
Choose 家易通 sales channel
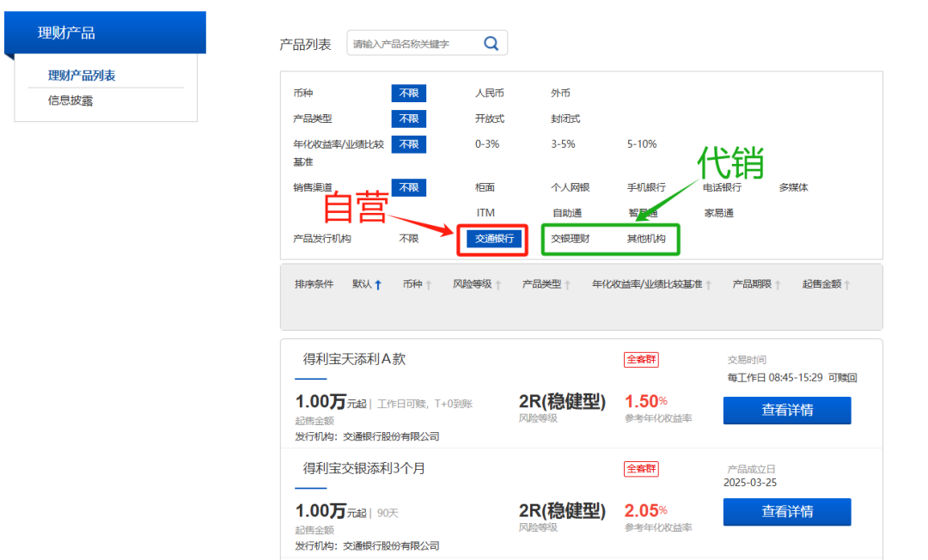point(718,213)
